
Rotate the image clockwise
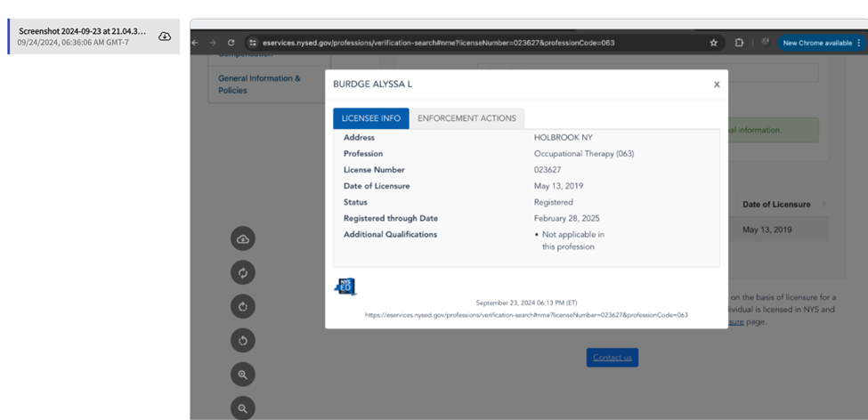(x=243, y=306)
